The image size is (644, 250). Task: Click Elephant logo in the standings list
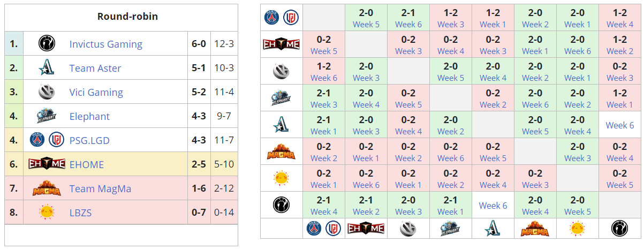pos(47,116)
